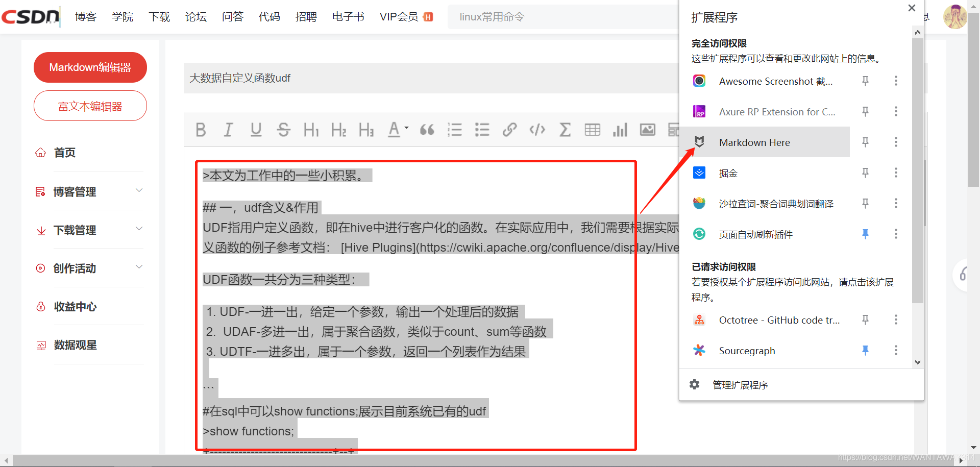Expand the 创作活动 sidebar section
The width and height of the screenshot is (980, 467).
coord(89,268)
